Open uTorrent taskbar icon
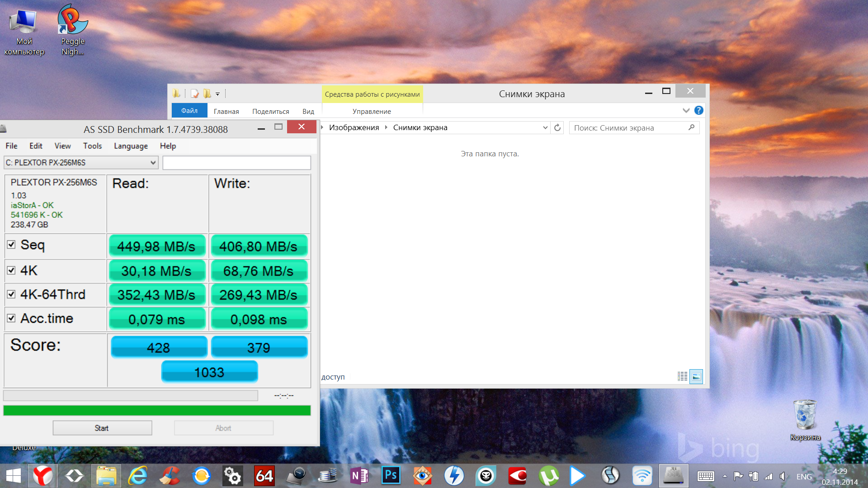 548,476
